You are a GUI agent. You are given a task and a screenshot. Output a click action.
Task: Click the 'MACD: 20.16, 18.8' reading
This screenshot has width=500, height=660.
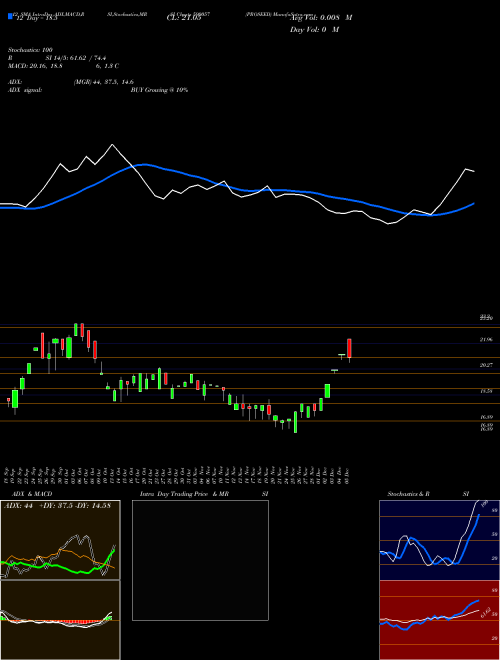pyautogui.click(x=35, y=66)
